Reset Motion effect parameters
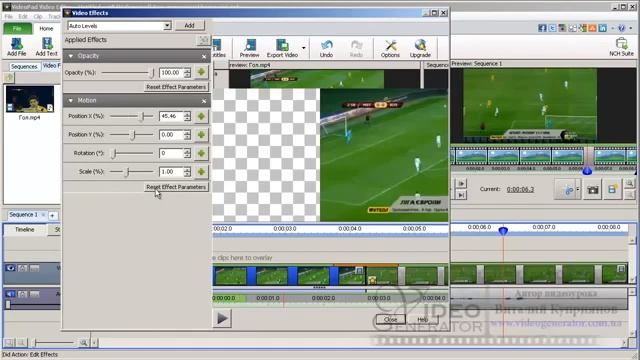 pos(176,187)
